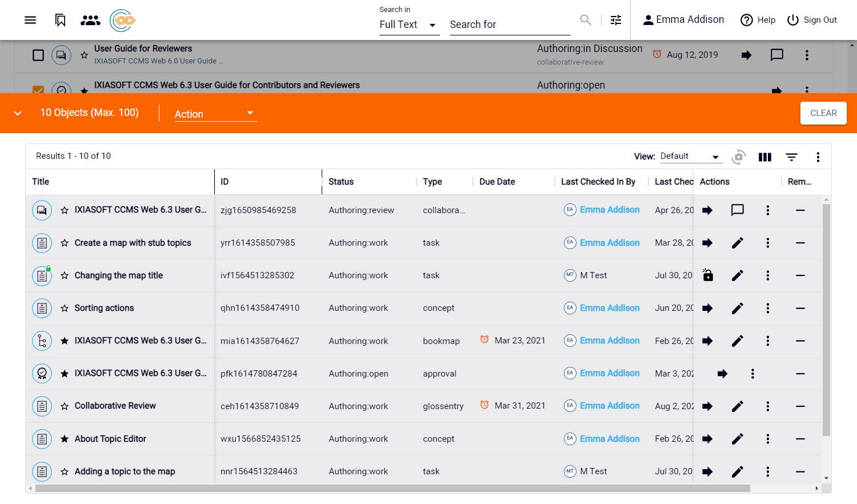The height and width of the screenshot is (504, 857).
Task: Sort by Status column header
Action: (x=341, y=182)
